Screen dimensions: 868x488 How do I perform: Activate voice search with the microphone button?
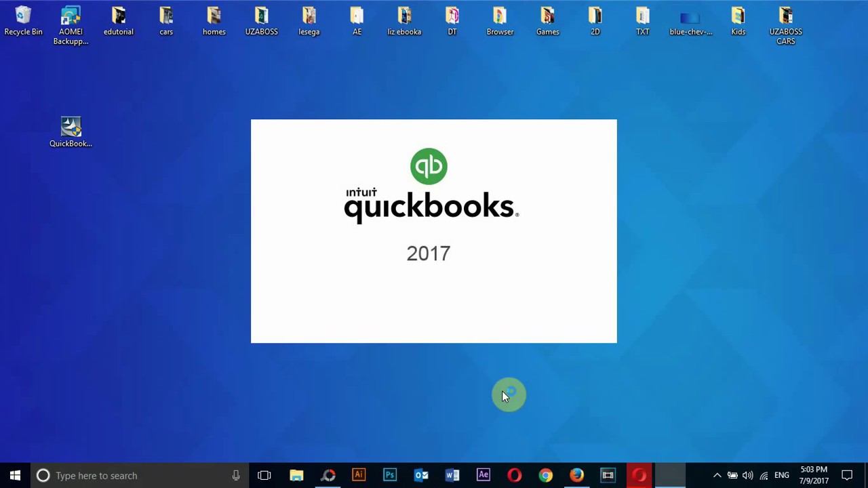point(236,475)
